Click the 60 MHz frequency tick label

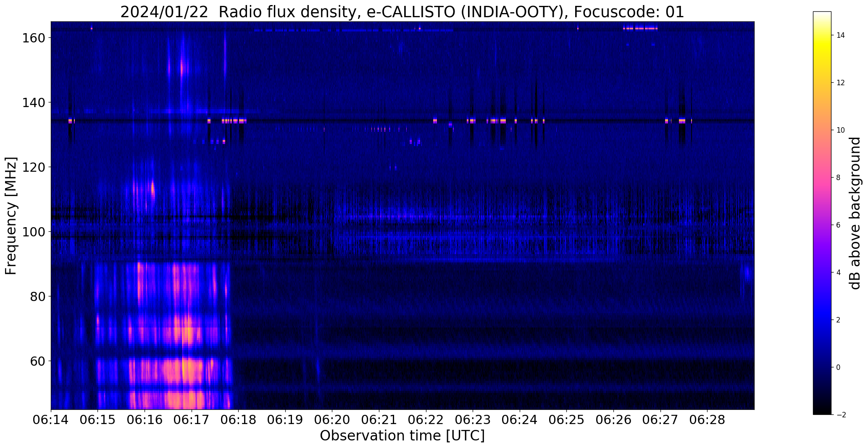tap(37, 361)
